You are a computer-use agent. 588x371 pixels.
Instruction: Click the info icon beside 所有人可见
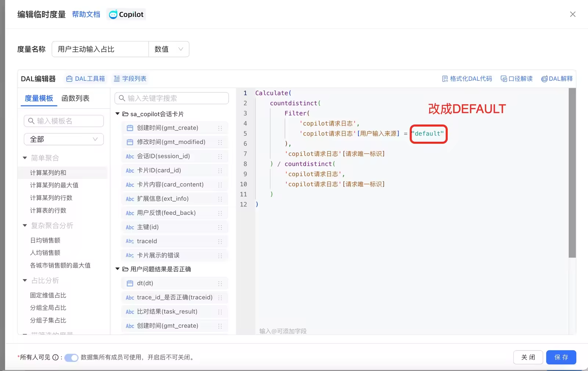click(x=55, y=357)
